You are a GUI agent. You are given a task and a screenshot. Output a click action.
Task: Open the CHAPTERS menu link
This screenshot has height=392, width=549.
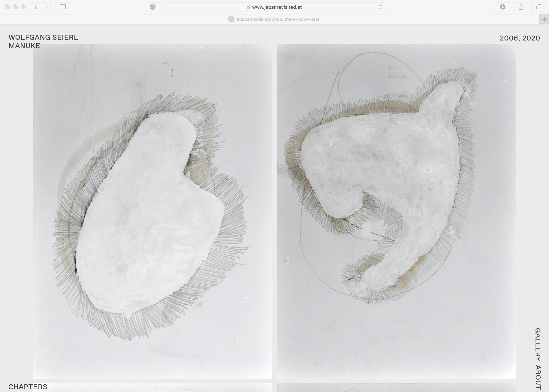(28, 387)
